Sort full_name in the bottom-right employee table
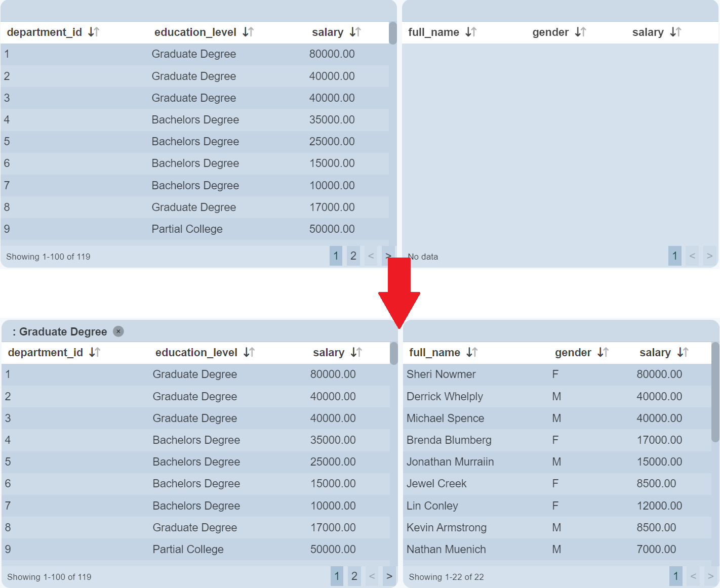 tap(472, 353)
